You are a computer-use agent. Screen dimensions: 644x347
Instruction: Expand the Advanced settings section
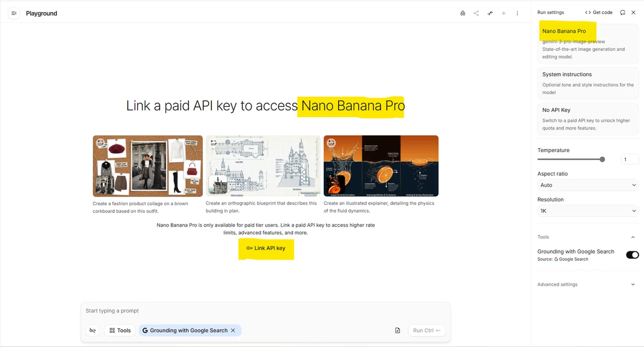(588, 285)
